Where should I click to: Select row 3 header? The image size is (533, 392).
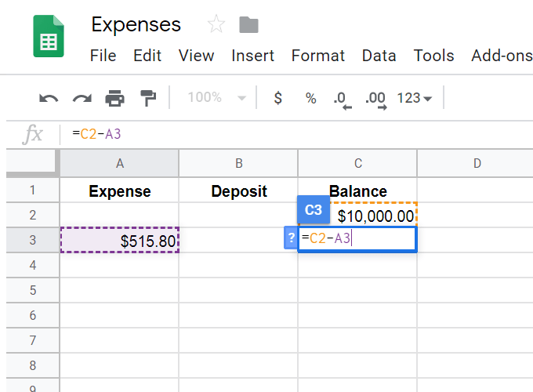coord(33,240)
